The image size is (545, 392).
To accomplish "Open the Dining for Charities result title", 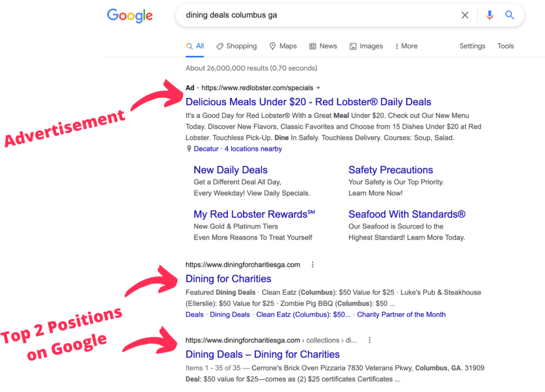I will pyautogui.click(x=228, y=279).
